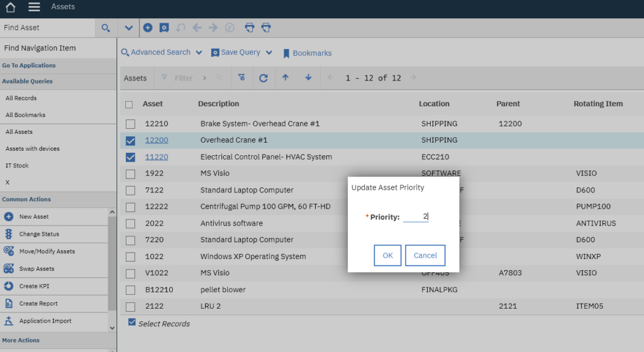Uncheck the Overhead Crane #1 row checkbox

pyautogui.click(x=130, y=141)
